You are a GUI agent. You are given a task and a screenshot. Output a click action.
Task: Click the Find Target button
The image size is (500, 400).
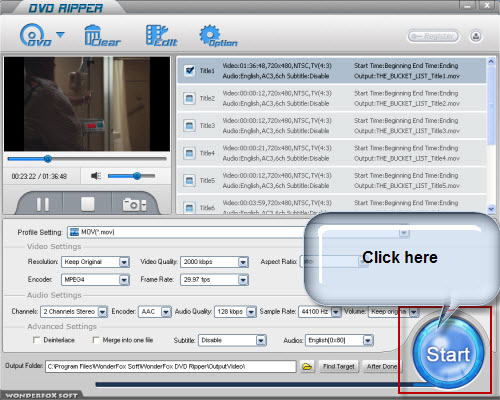point(339,367)
